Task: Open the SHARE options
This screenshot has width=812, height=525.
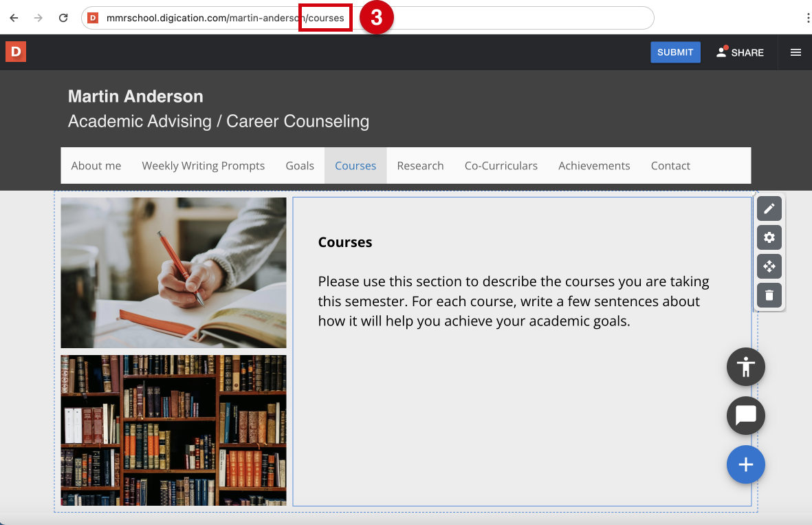Action: click(x=740, y=52)
